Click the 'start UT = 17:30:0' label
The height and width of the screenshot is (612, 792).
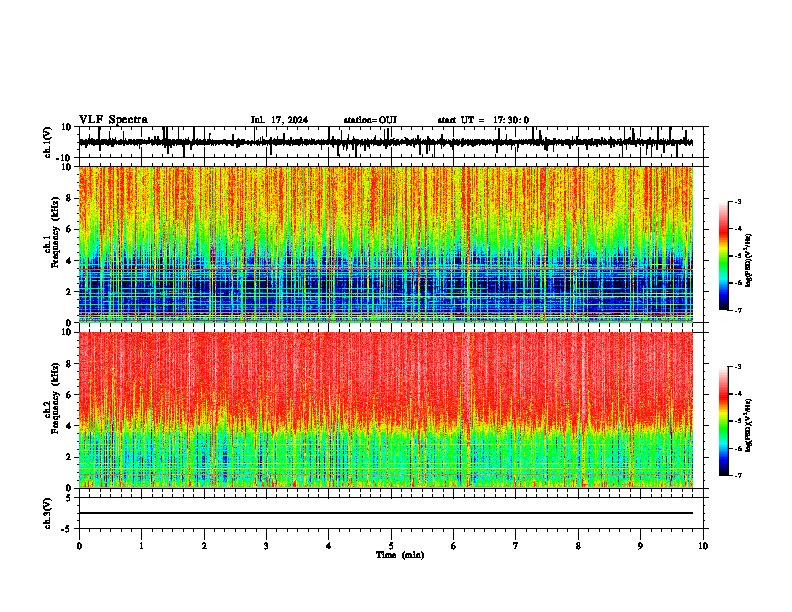pyautogui.click(x=483, y=120)
